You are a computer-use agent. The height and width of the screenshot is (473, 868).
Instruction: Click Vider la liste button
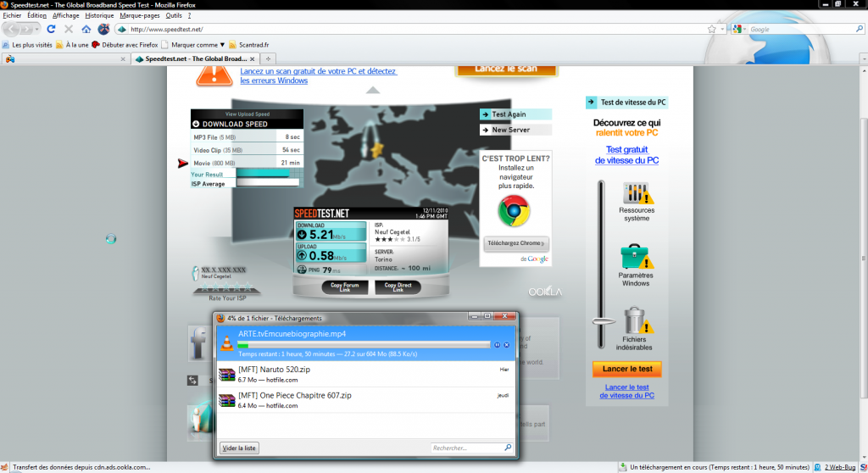tap(238, 448)
